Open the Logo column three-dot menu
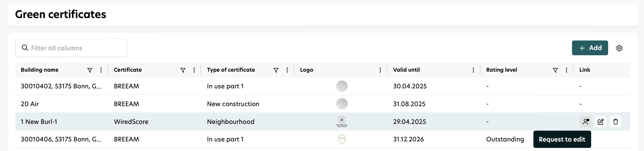Screen dimensions: 644x151 pyautogui.click(x=380, y=70)
